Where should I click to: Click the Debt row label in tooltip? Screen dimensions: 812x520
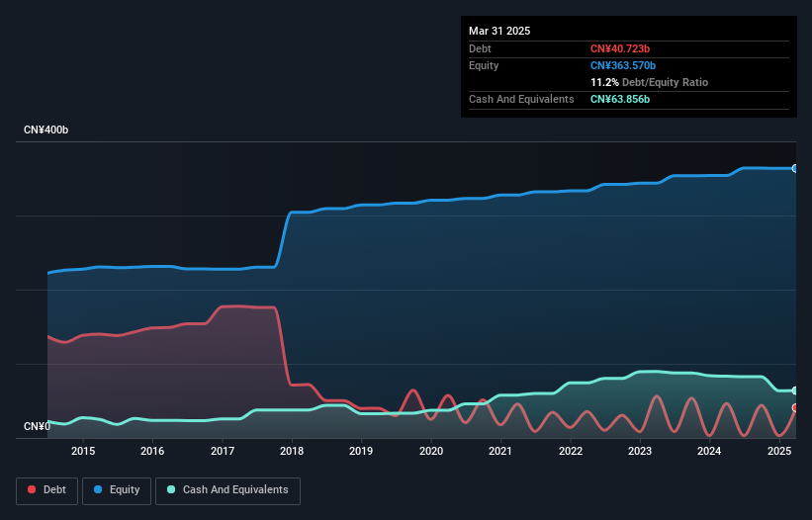(480, 48)
